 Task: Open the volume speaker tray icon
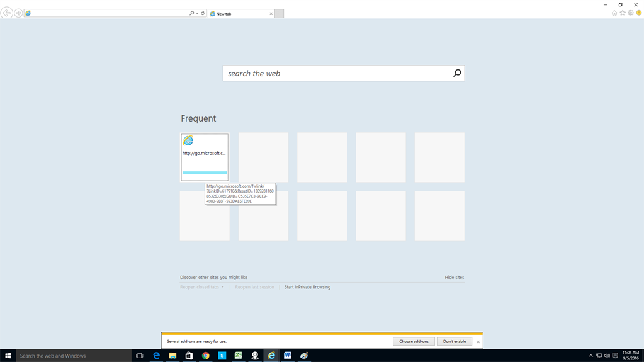[x=607, y=356]
